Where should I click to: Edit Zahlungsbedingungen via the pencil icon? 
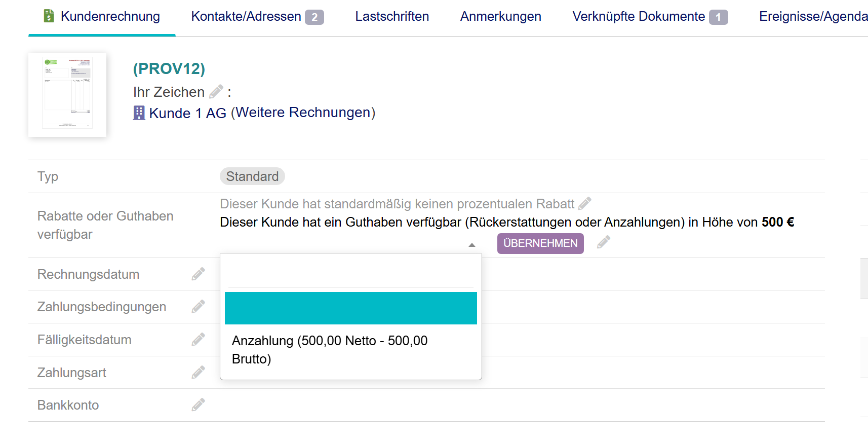[x=198, y=307]
